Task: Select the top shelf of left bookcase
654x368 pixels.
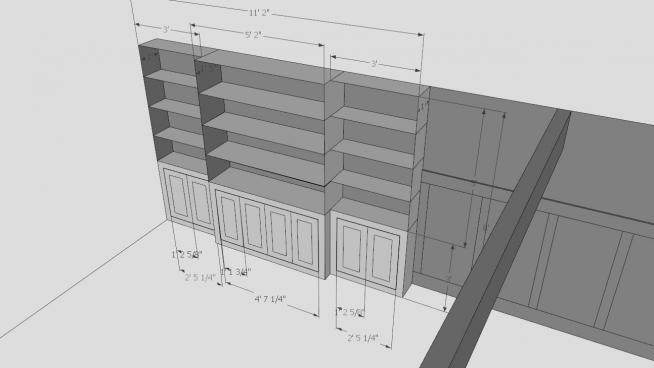Action: pyautogui.click(x=172, y=78)
